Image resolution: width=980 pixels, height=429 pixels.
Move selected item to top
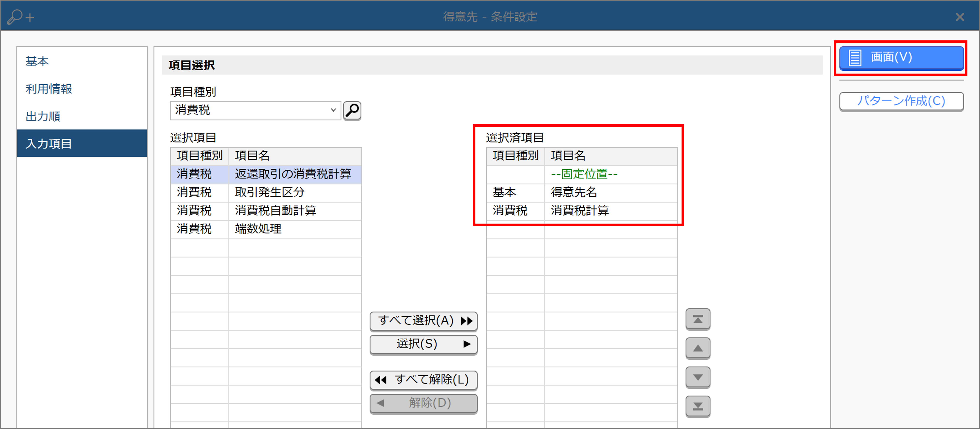698,319
